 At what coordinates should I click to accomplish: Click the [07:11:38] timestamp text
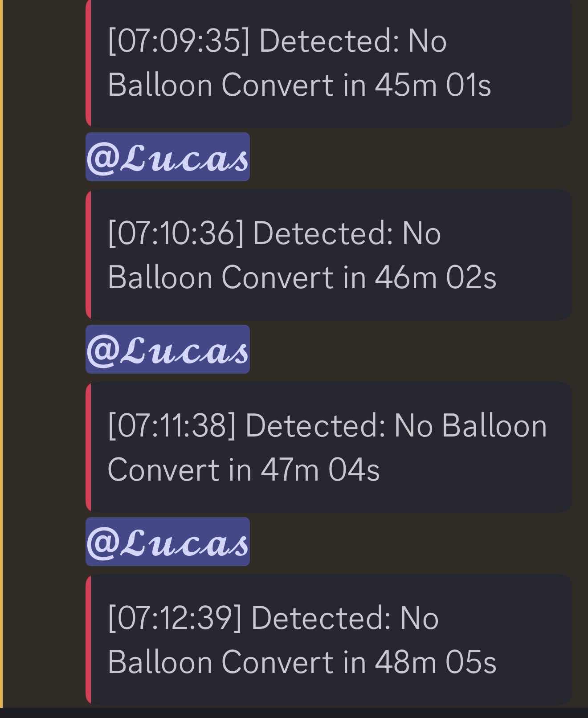coord(172,426)
